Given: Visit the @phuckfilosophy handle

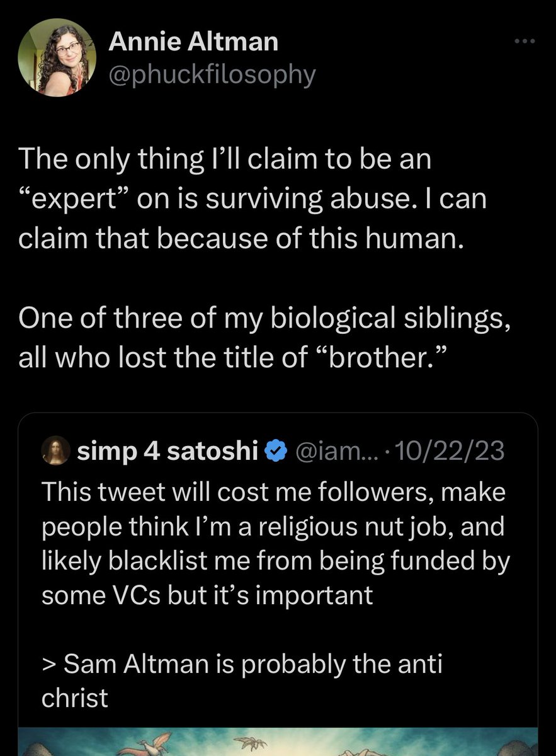Looking at the screenshot, I should click(212, 75).
